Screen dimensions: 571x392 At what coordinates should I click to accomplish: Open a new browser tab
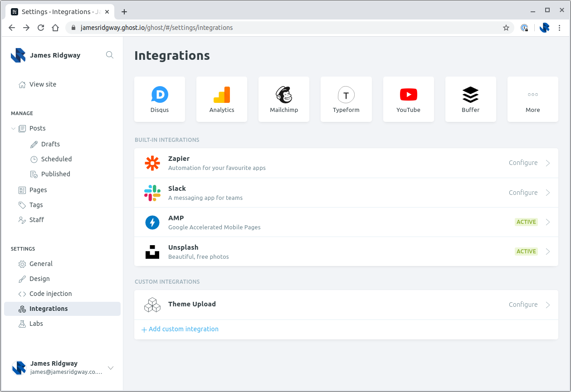pyautogui.click(x=124, y=12)
